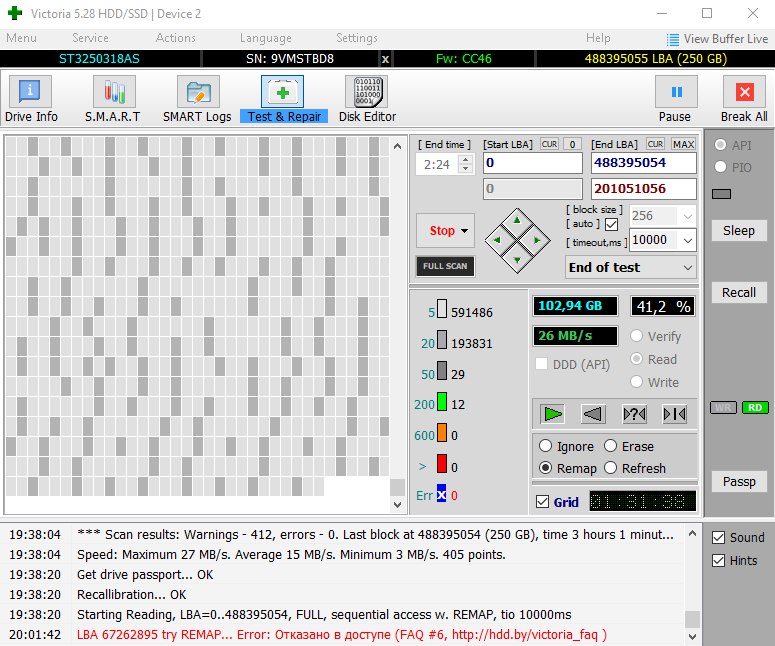Select the PIO radio option
This screenshot has height=646, width=775.
pyautogui.click(x=721, y=167)
